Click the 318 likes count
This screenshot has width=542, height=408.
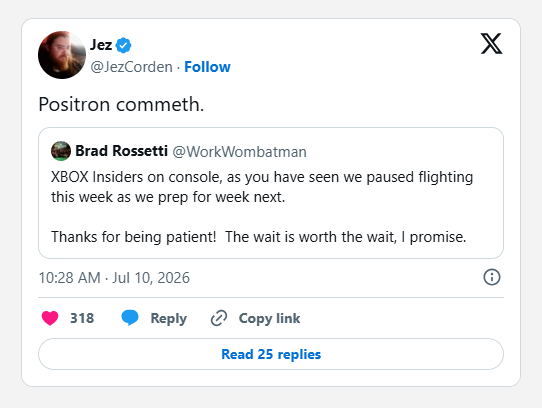click(x=82, y=318)
